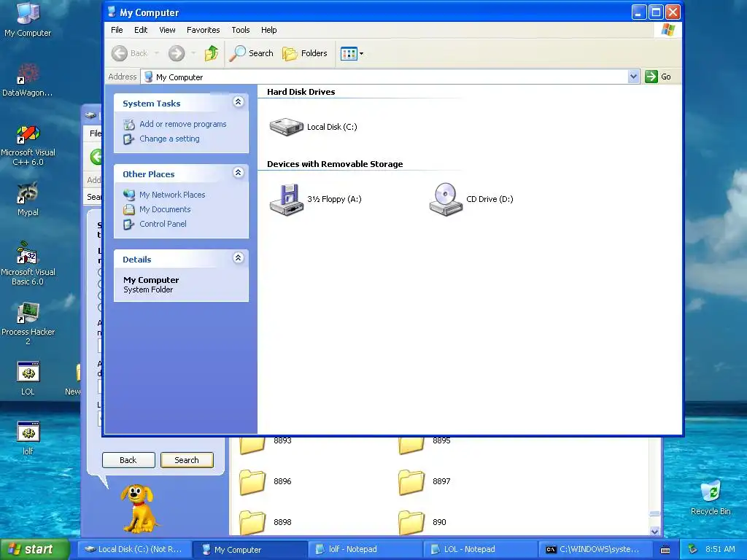The image size is (747, 560).
Task: Click the Search magnifier in toolbar
Action: tap(251, 53)
